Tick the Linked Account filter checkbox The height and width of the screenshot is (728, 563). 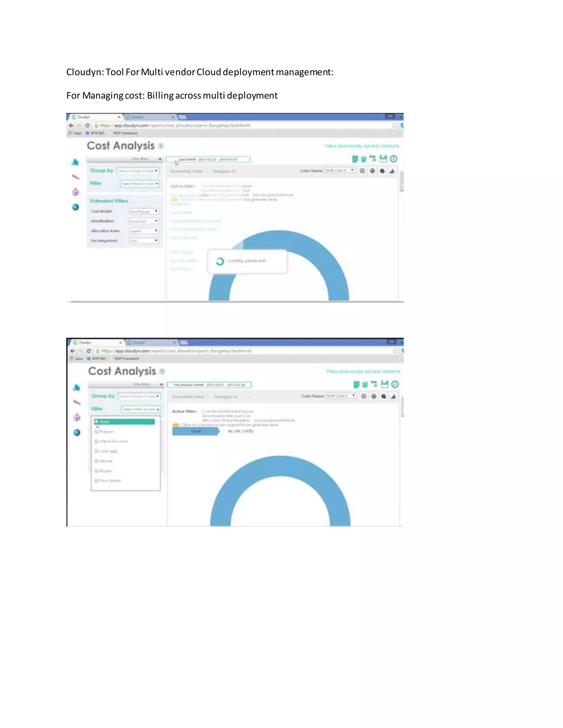tap(97, 441)
